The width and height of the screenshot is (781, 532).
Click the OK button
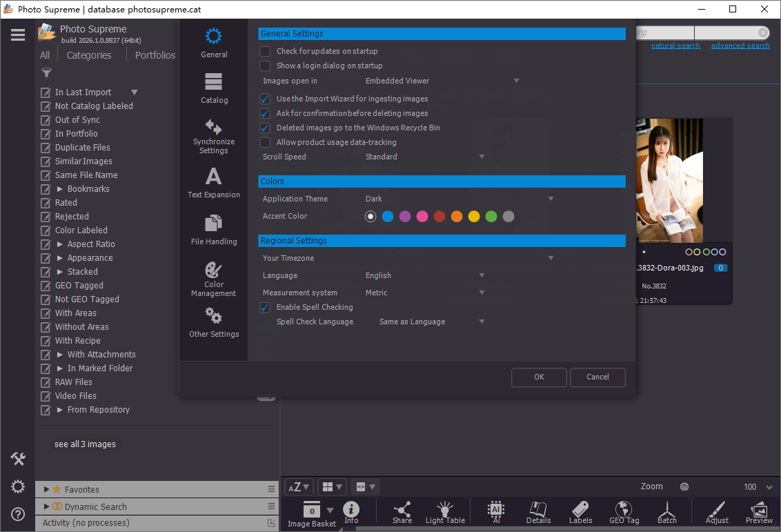point(539,377)
